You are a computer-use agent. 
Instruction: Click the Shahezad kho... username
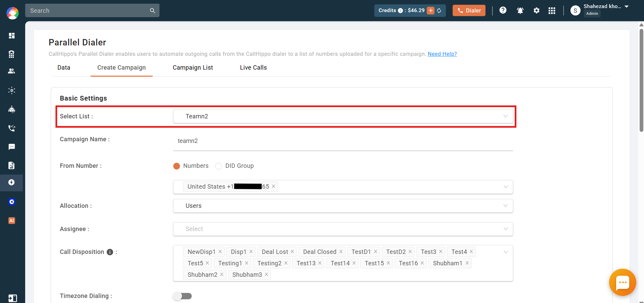point(602,6)
